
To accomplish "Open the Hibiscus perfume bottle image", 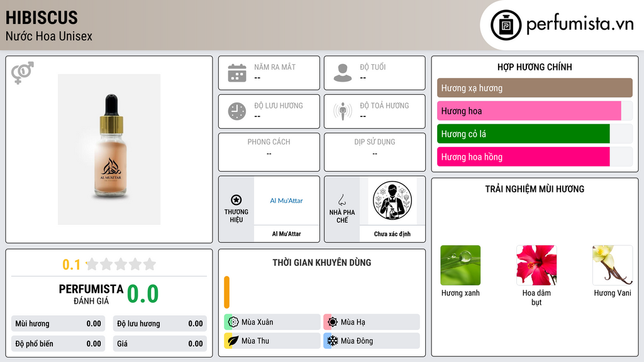I will 109,150.
